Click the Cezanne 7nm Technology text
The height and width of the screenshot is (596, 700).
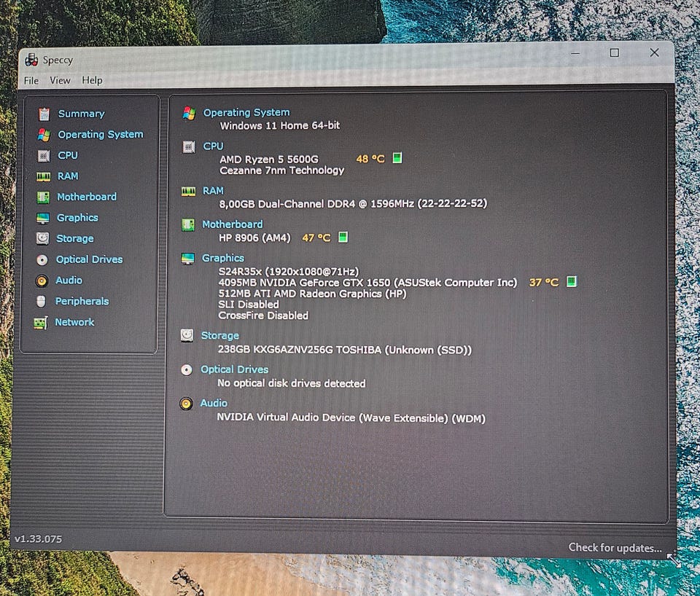point(281,170)
